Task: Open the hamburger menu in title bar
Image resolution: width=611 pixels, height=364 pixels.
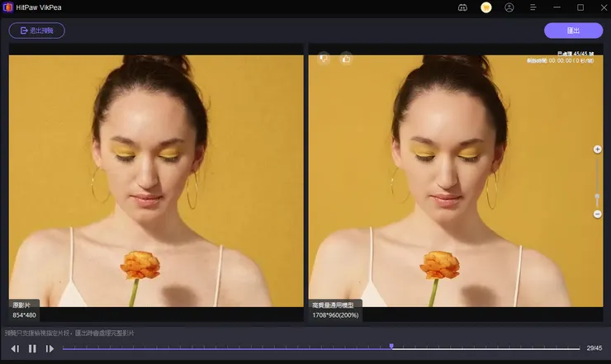Action: [533, 7]
